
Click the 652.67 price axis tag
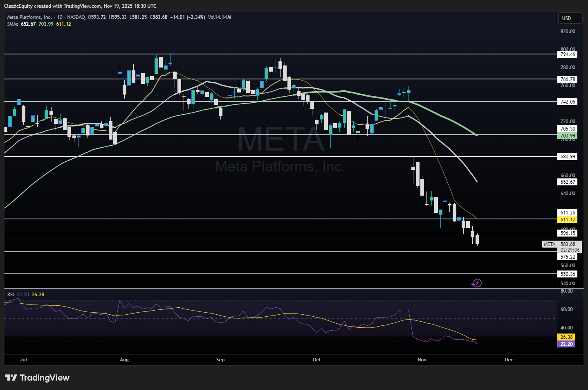pos(568,182)
